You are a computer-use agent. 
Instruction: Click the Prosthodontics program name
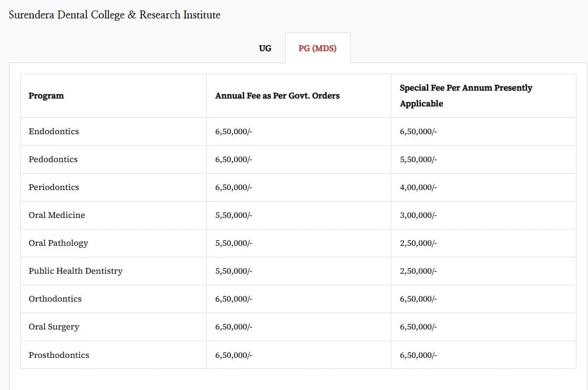pos(59,355)
